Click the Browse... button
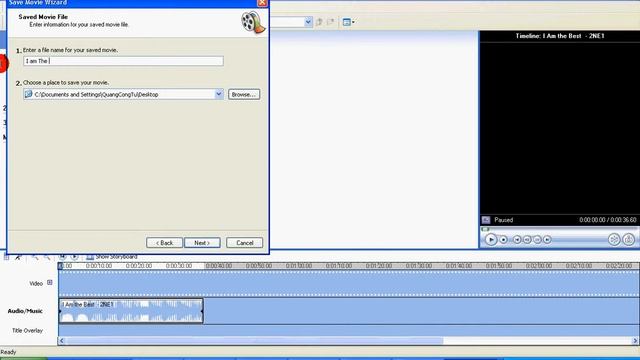This screenshot has width=640, height=360. point(244,94)
